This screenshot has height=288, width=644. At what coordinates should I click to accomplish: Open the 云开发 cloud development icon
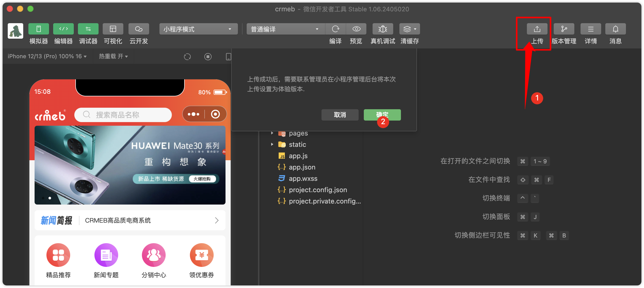click(139, 29)
